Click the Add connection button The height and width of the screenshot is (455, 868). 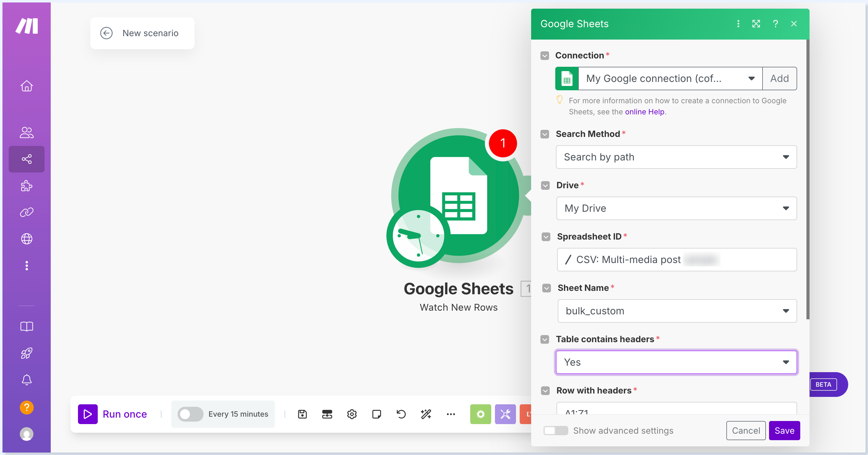780,79
